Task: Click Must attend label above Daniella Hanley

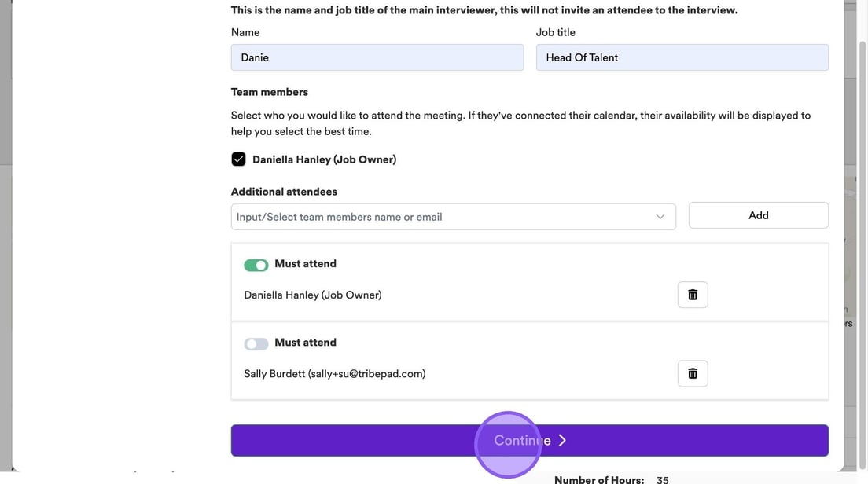Action: 305,264
